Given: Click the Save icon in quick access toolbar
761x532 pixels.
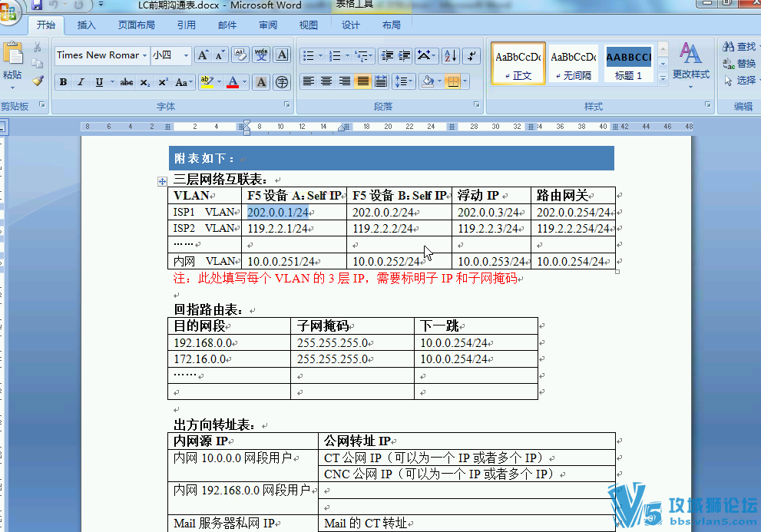Looking at the screenshot, I should [36, 5].
